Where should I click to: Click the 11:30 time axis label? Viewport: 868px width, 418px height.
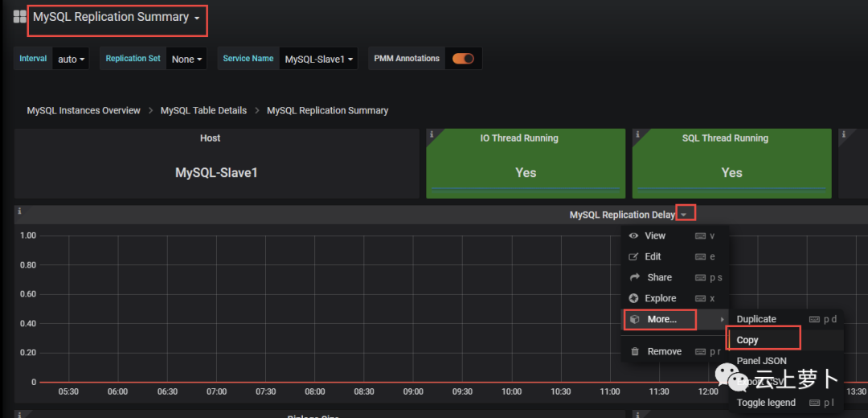(659, 391)
